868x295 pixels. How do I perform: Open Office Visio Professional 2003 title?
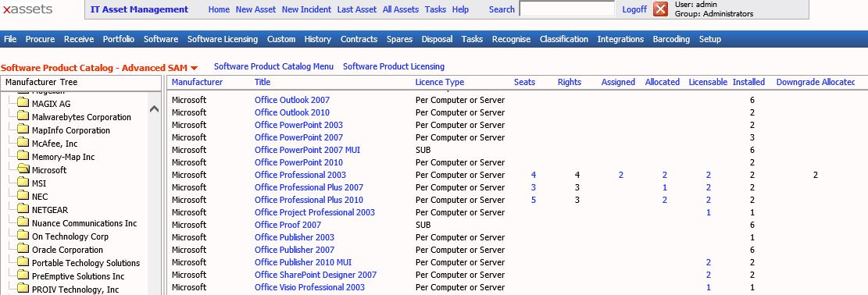click(309, 287)
